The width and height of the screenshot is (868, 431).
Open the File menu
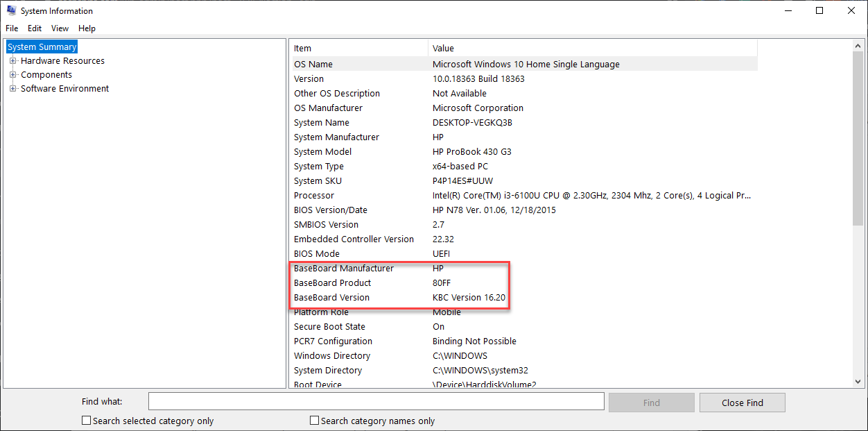point(12,28)
